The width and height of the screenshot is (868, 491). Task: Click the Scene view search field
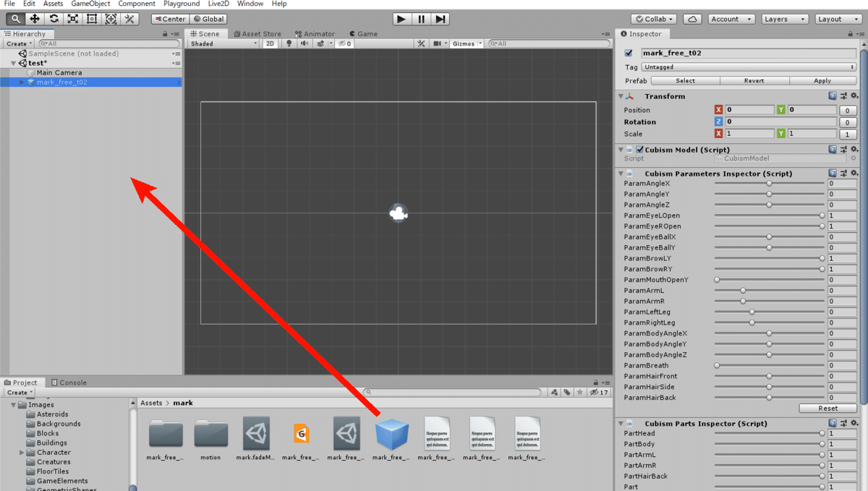(x=548, y=43)
